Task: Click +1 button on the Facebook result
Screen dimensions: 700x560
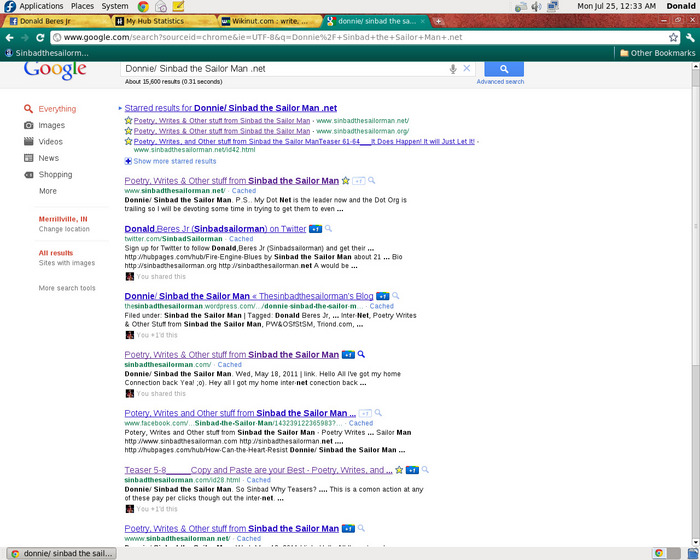Action: tap(365, 414)
